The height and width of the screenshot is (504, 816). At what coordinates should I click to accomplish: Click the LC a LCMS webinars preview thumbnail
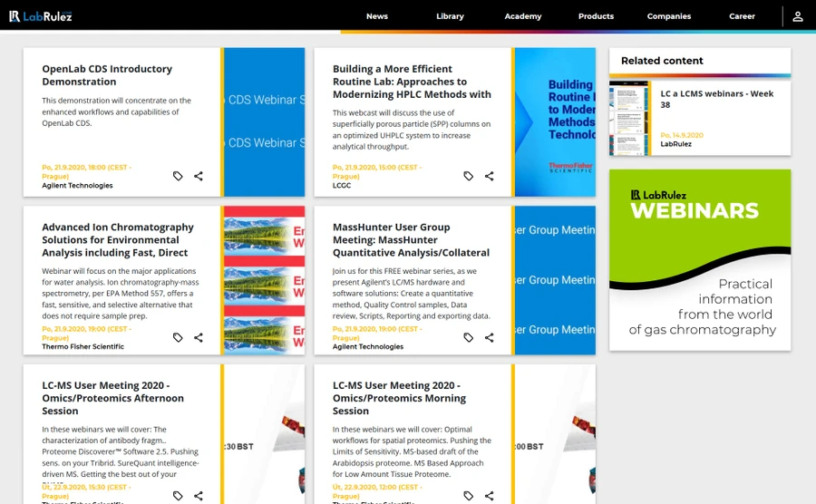[628, 118]
